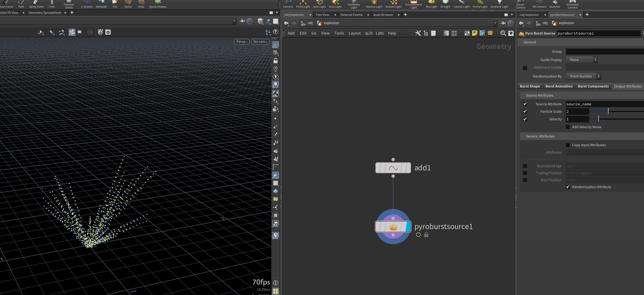Open the Output Attributes tab
The image size is (644, 295).
tap(627, 86)
